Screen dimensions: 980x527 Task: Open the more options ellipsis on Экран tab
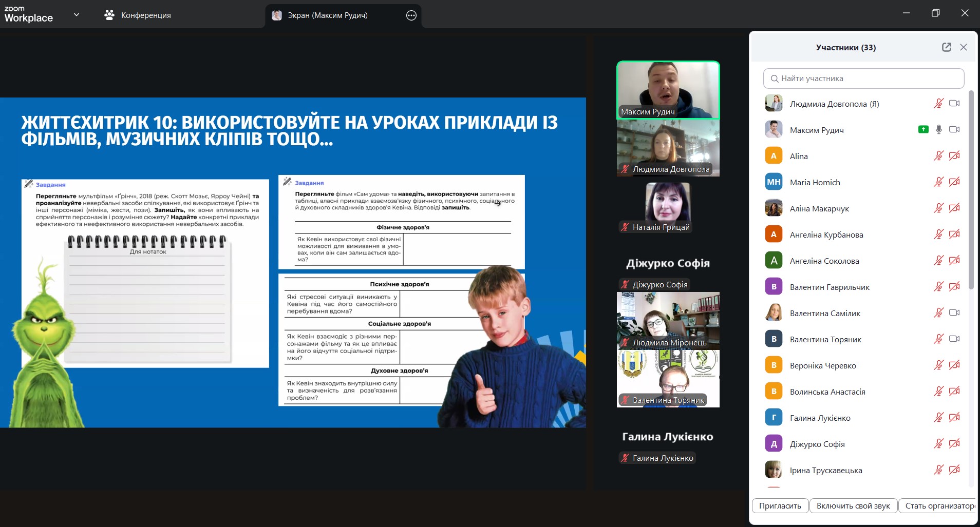[411, 15]
